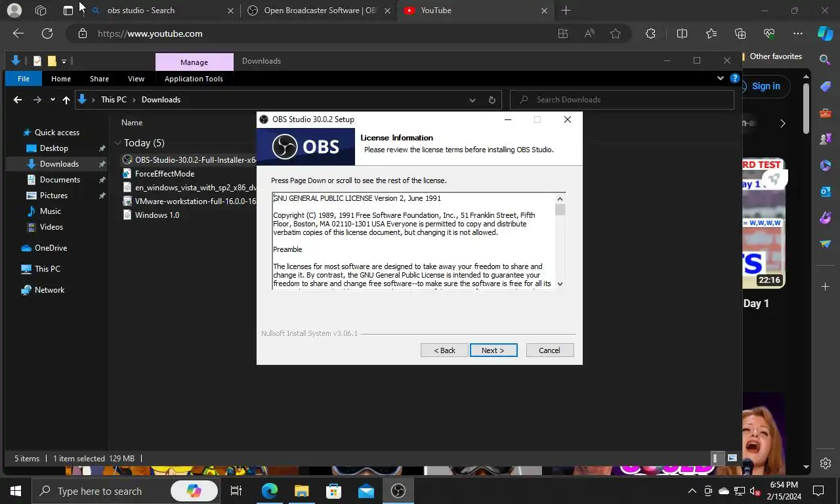Open Pictures in navigation pane
840x504 pixels.
54,196
